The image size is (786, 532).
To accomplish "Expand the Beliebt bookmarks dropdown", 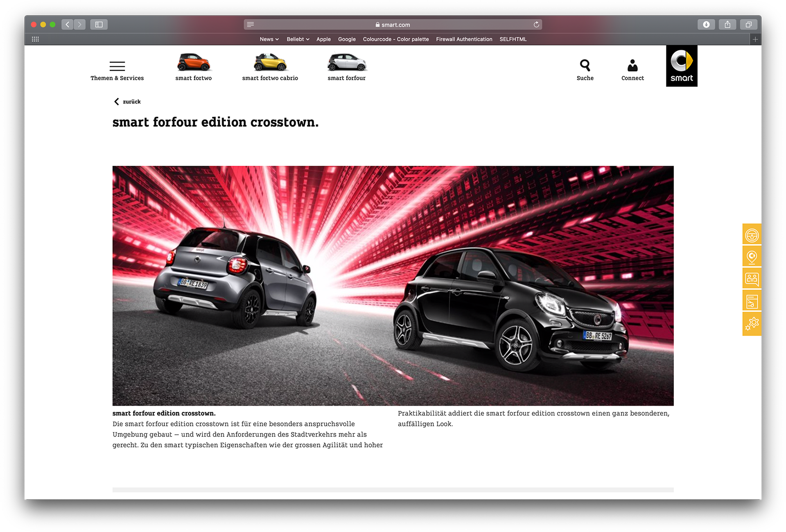I will [298, 39].
